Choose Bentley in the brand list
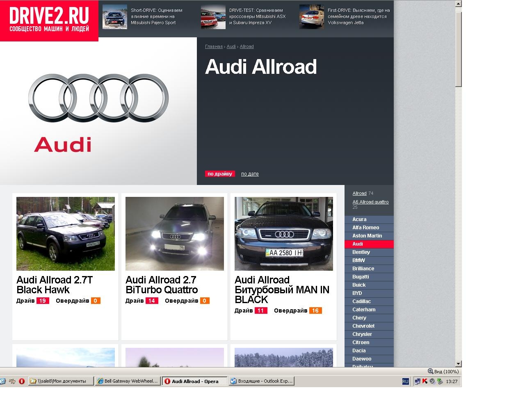The height and width of the screenshot is (420, 525). point(369,252)
